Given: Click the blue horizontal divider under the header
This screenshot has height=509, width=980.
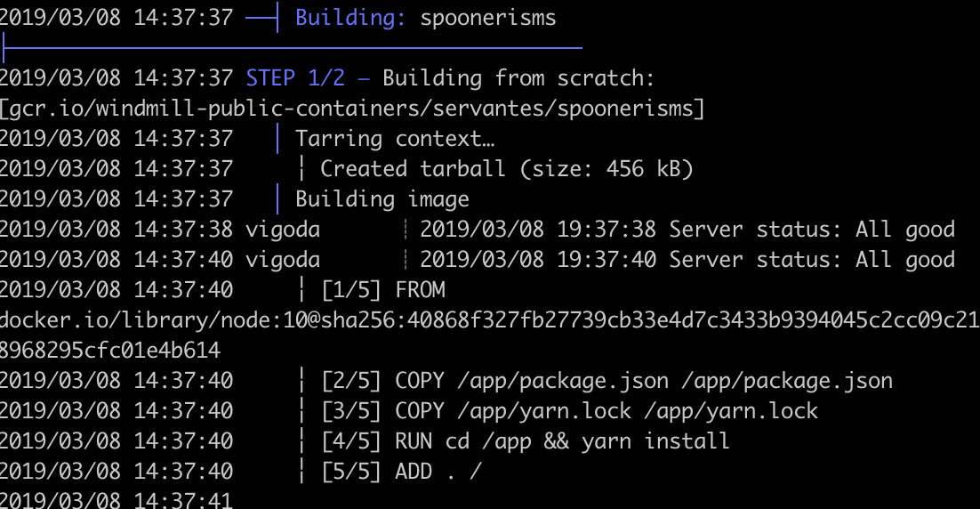Looking at the screenshot, I should click(293, 47).
